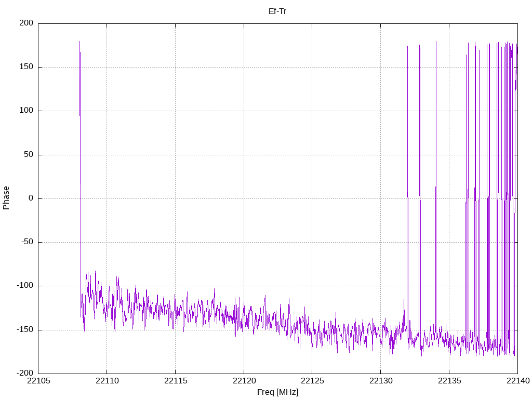Click the y-axis value 150
This screenshot has height=399, width=532.
click(26, 67)
